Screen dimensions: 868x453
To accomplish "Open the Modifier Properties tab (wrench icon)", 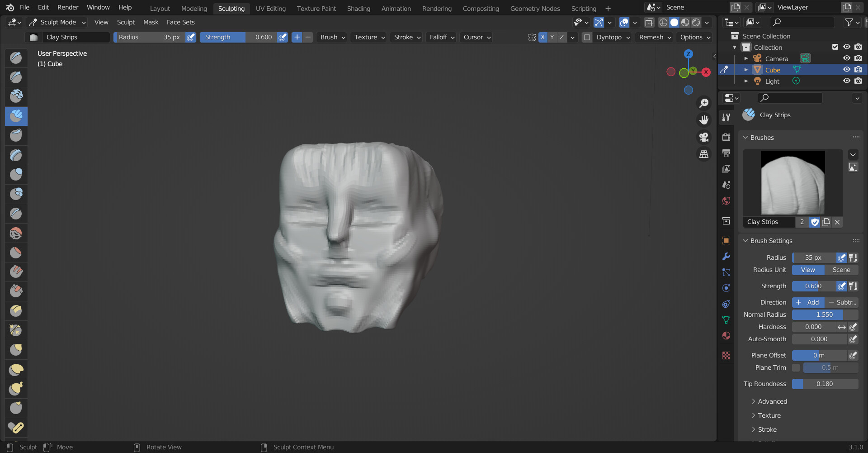I will click(x=726, y=257).
